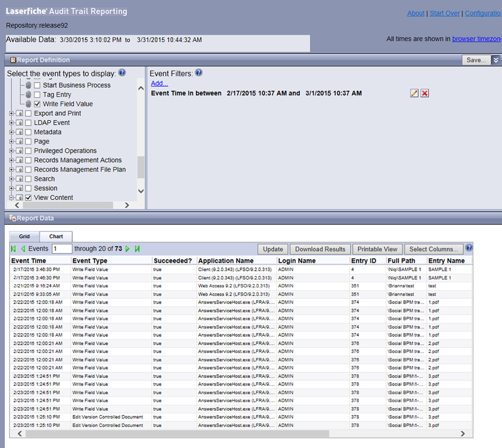Click the Update button
Screen dimensions: 502x448
pos(273,249)
